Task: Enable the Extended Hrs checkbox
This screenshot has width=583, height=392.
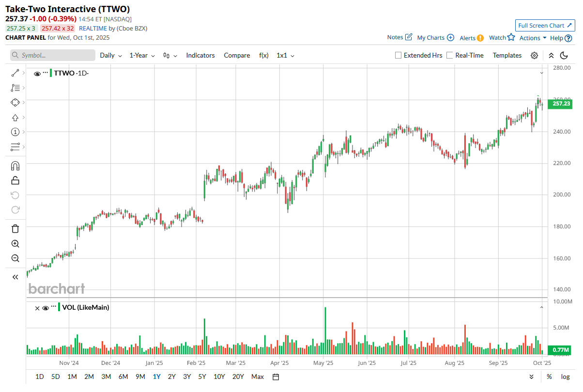Action: click(399, 55)
